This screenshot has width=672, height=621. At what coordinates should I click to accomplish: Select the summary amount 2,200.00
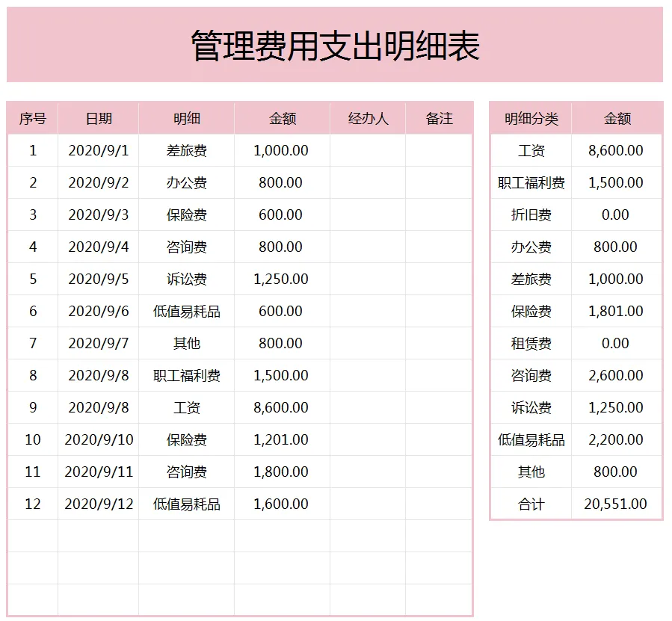[615, 439]
